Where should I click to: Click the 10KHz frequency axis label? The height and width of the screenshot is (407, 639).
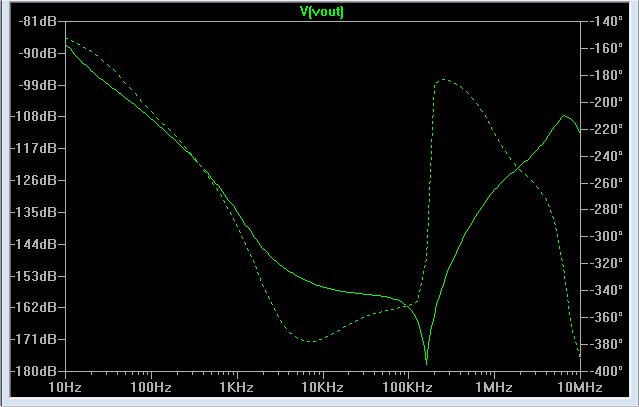point(322,387)
